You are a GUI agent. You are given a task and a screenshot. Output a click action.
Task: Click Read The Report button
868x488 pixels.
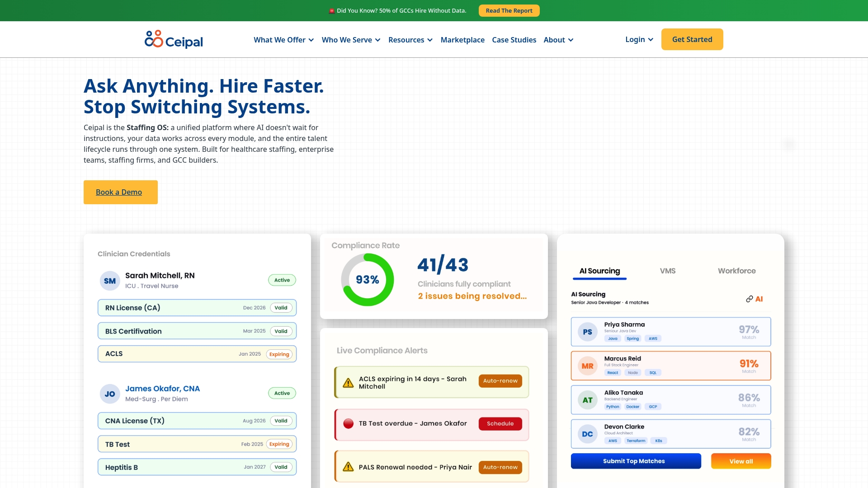click(509, 10)
